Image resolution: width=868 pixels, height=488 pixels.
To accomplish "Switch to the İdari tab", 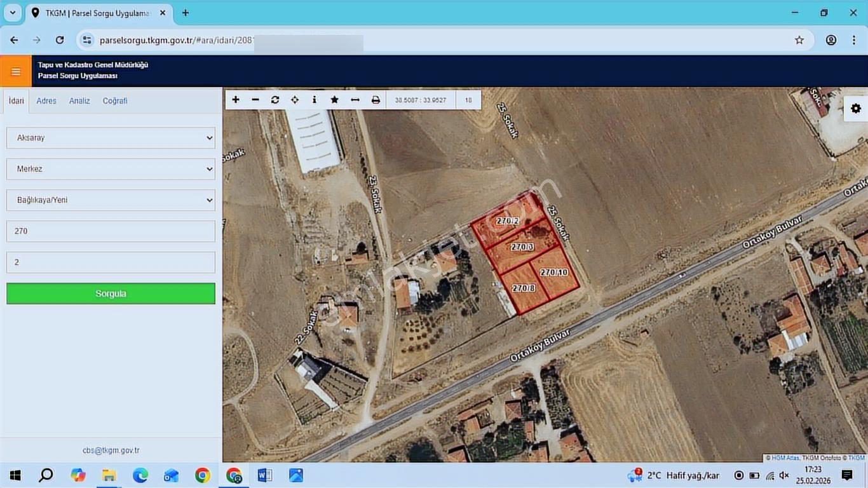I will click(x=16, y=101).
